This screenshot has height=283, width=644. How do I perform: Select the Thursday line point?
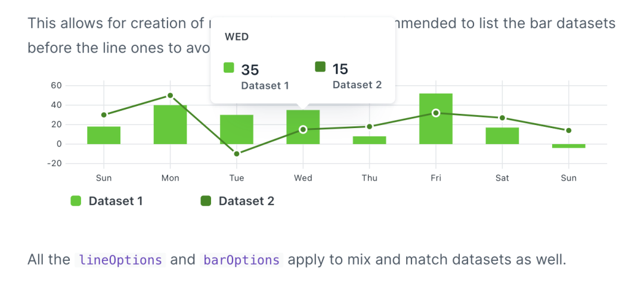(x=370, y=127)
